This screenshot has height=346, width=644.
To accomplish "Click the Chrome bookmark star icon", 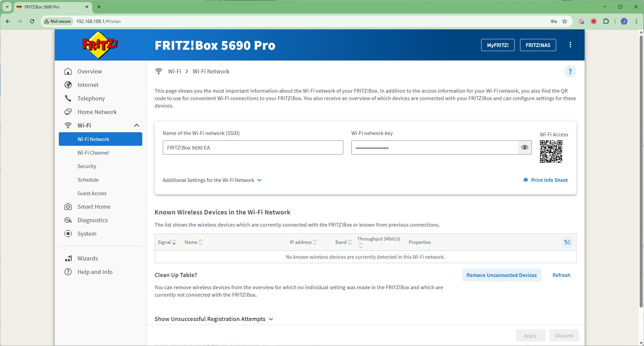I will pos(565,21).
